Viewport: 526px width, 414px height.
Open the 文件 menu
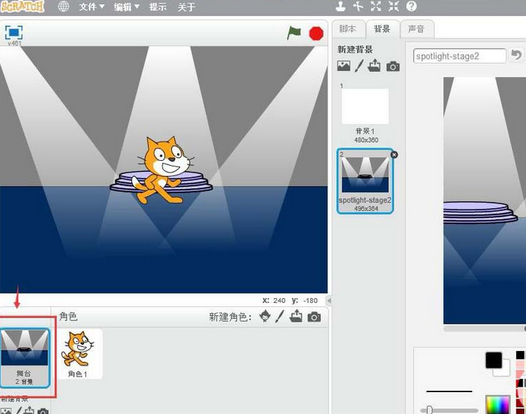click(92, 7)
